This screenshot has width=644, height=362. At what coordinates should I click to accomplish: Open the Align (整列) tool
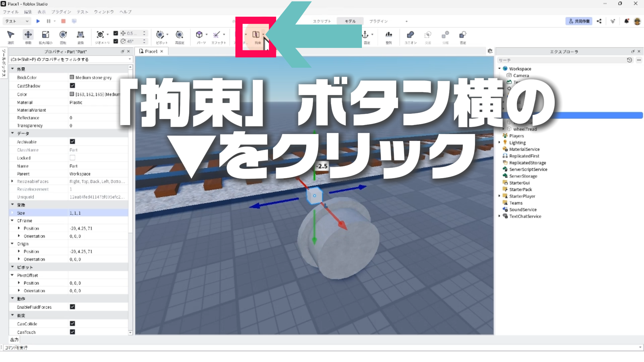[x=388, y=35]
